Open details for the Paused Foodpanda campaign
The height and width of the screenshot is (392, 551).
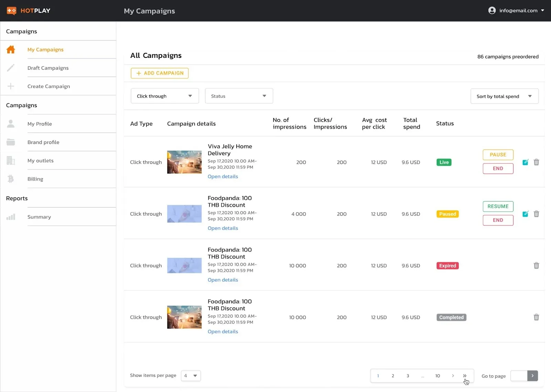(223, 228)
